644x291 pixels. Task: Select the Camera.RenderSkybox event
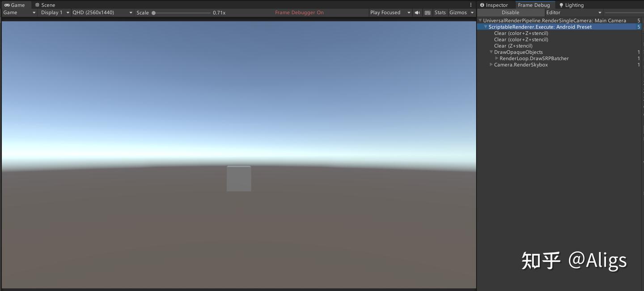tap(521, 64)
